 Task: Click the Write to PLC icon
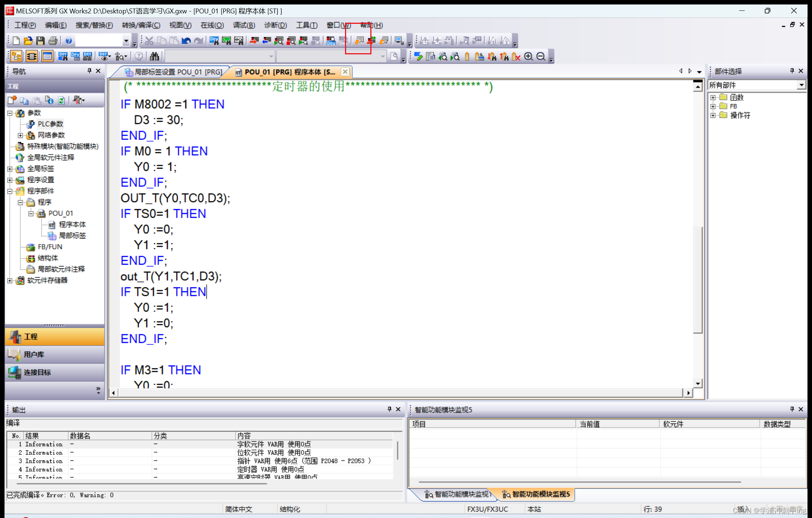254,41
